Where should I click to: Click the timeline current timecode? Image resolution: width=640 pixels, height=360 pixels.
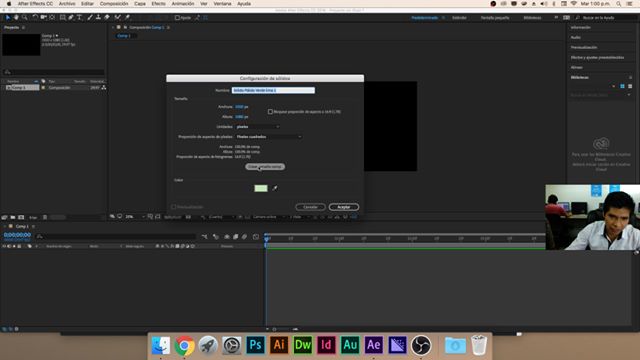(17, 235)
